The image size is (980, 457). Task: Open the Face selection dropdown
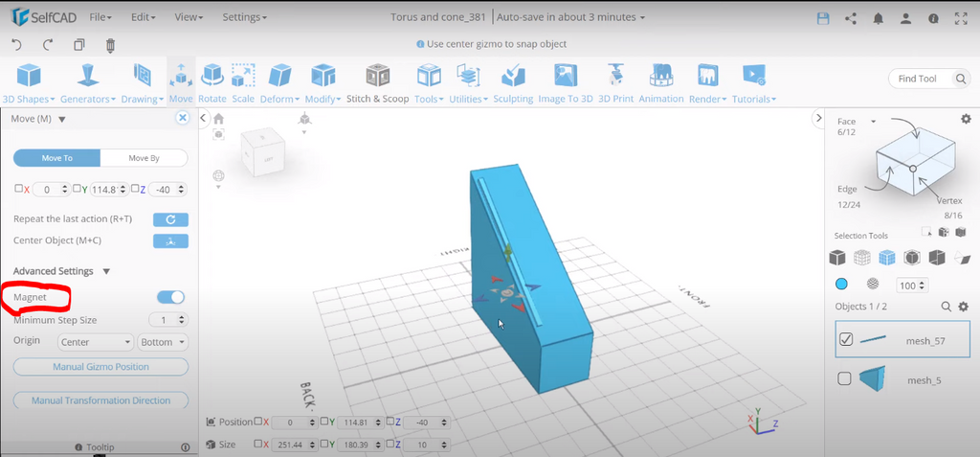(873, 121)
